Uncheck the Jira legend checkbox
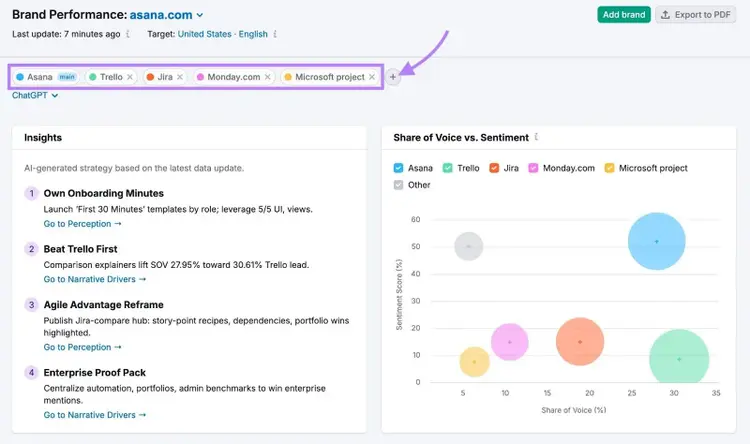 click(x=494, y=168)
